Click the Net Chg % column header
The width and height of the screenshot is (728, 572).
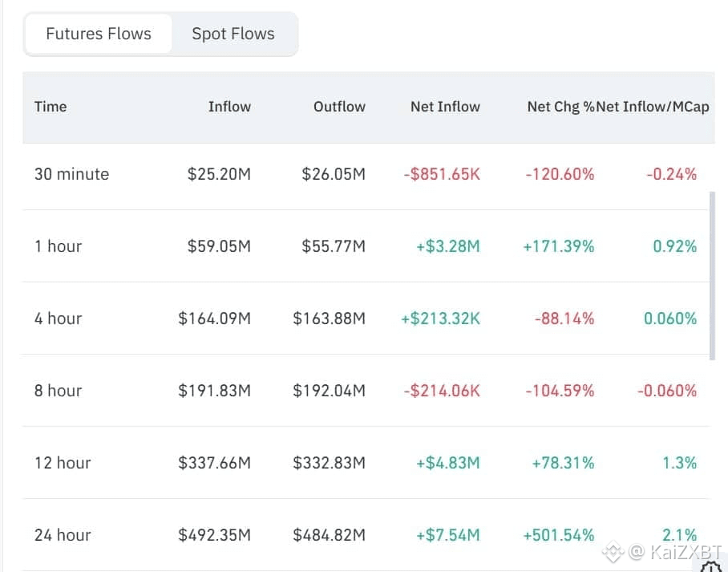click(560, 107)
